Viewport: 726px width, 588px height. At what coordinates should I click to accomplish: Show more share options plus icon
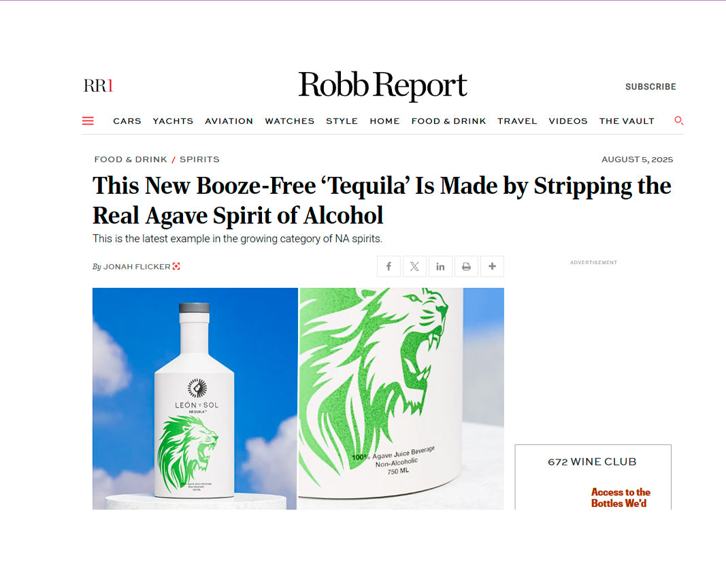tap(492, 266)
